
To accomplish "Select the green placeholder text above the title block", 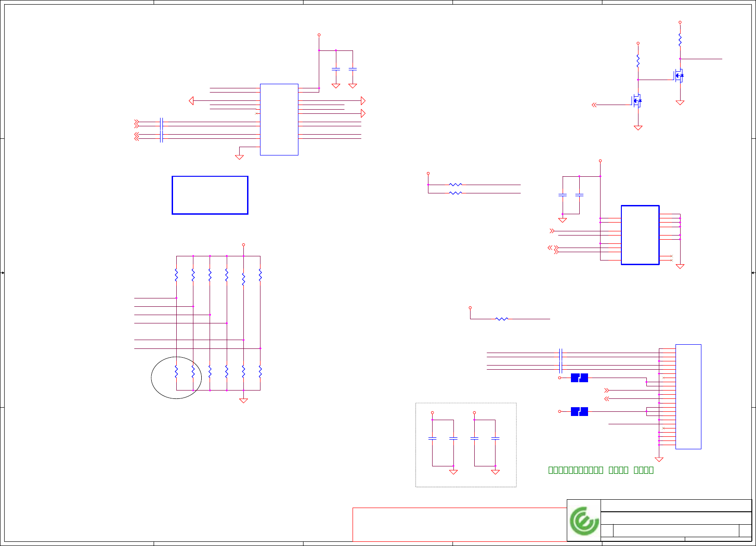I will (601, 470).
